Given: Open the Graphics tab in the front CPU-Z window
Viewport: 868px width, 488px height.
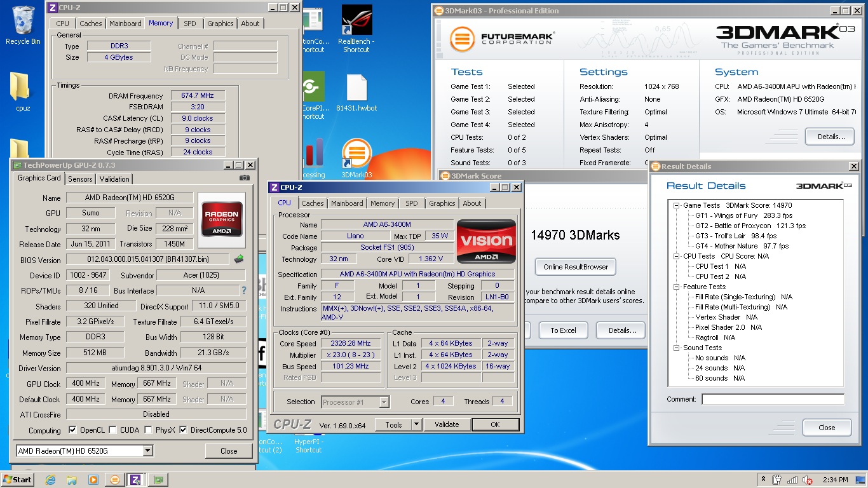Looking at the screenshot, I should click(x=442, y=203).
